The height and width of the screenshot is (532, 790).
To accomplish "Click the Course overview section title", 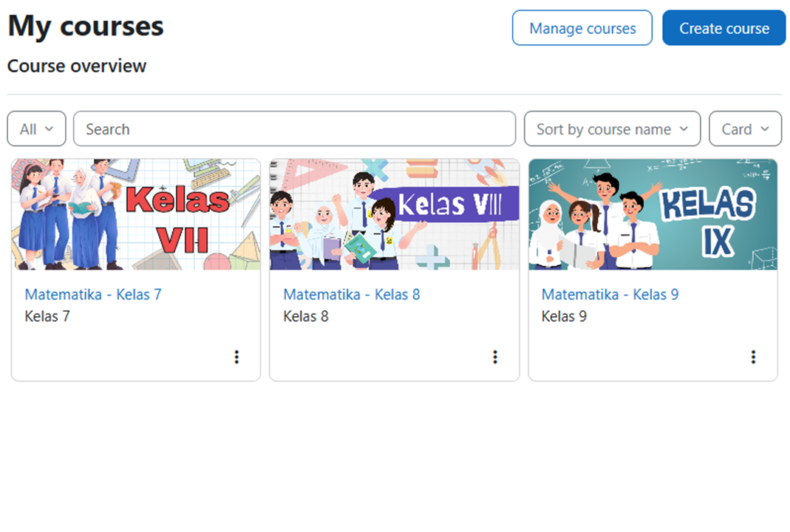I will point(77,66).
